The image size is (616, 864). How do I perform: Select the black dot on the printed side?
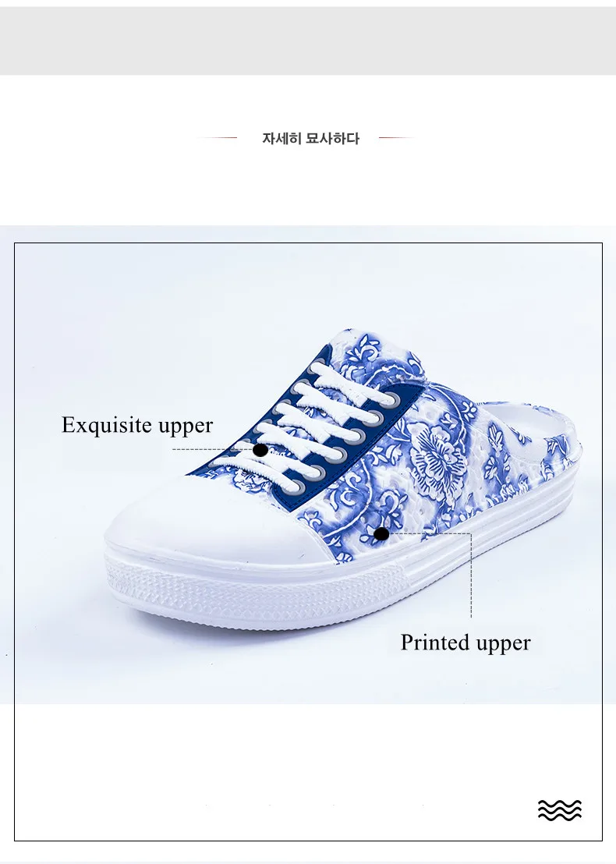pos(381,533)
